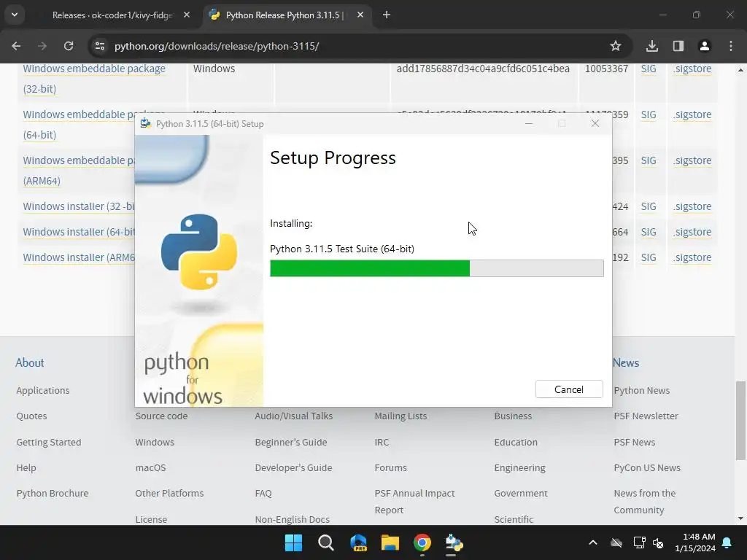This screenshot has width=747, height=560.
Task: Reload the python.org page
Action: tap(69, 46)
